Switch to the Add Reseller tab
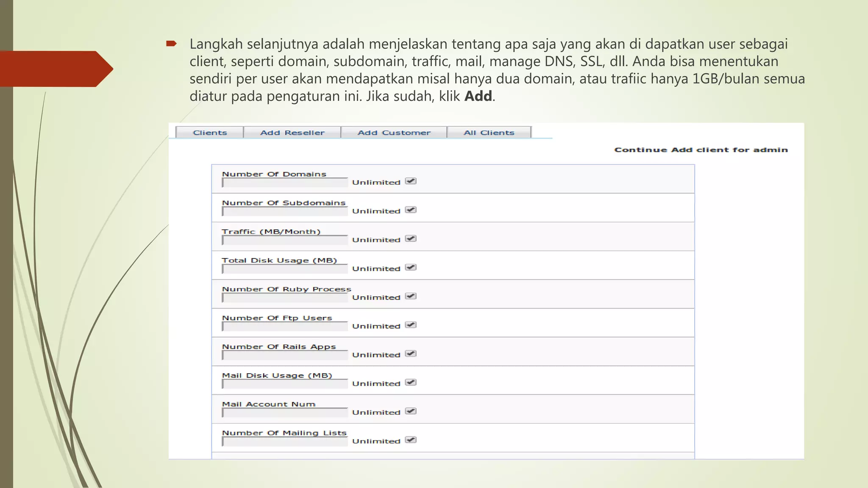The width and height of the screenshot is (868, 488). (292, 133)
